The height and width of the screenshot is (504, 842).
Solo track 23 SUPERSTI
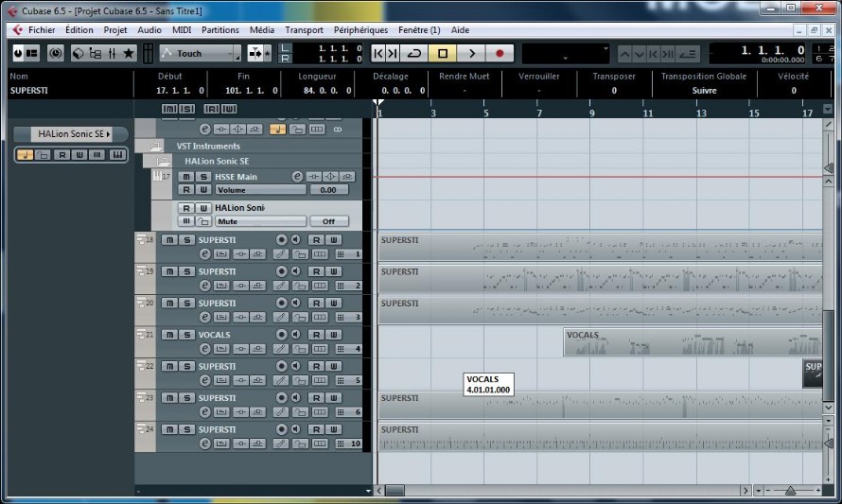click(x=187, y=398)
